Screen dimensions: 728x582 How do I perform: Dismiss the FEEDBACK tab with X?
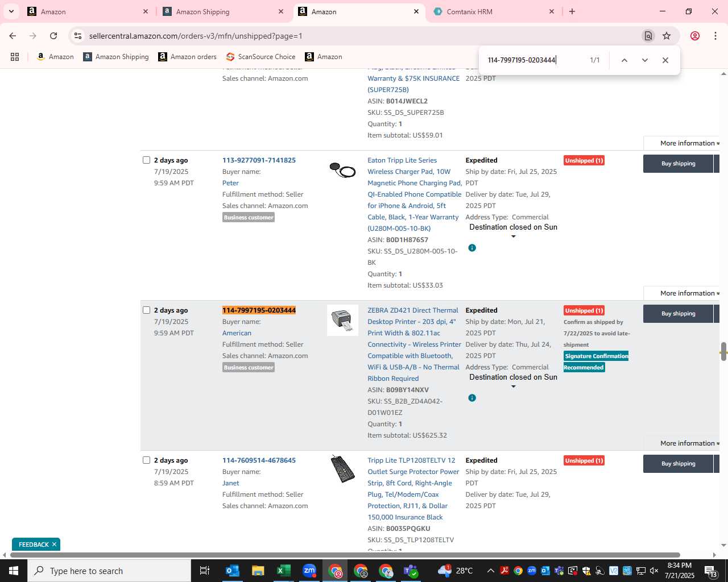tap(54, 544)
